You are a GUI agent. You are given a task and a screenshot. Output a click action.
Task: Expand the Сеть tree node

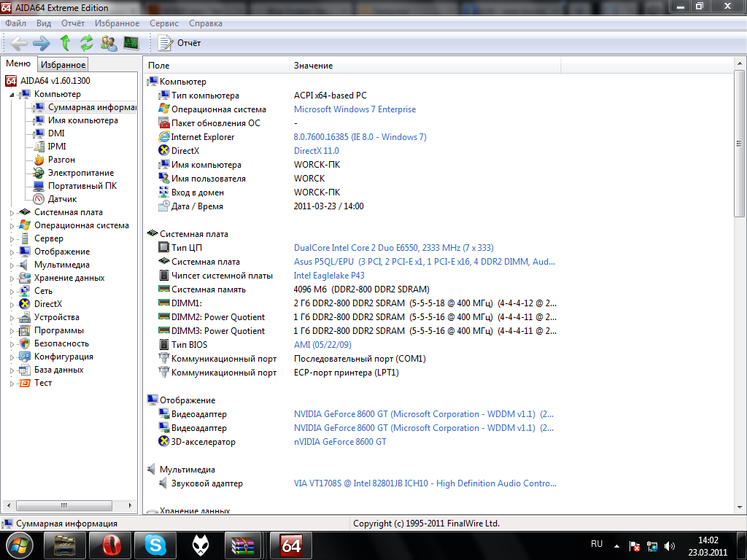(12, 292)
